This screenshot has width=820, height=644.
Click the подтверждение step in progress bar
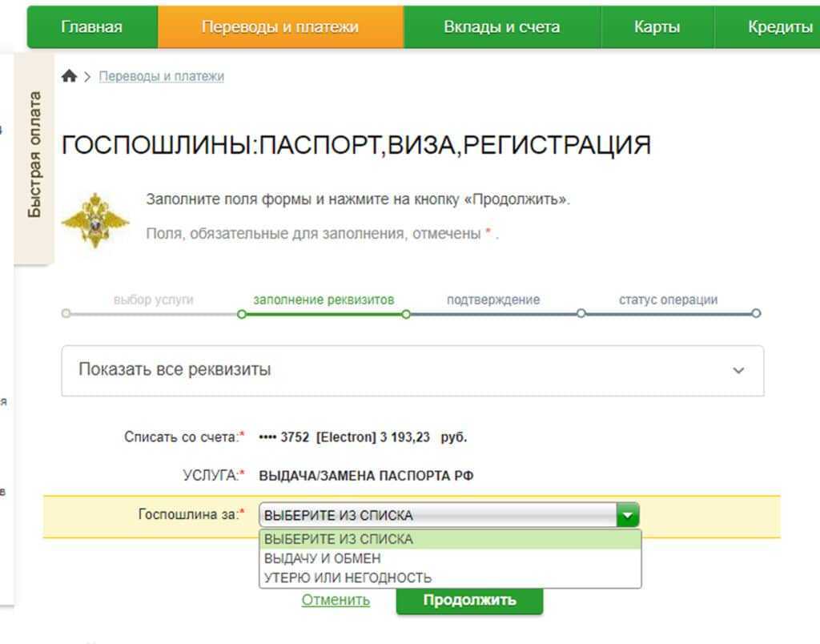(x=493, y=300)
